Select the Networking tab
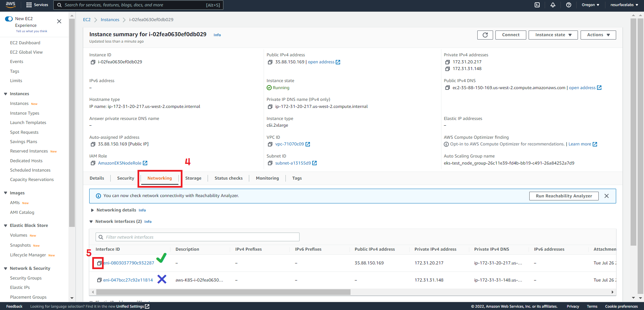The height and width of the screenshot is (310, 644). click(x=160, y=178)
